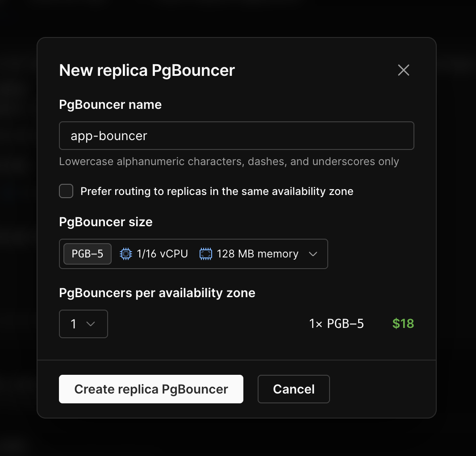The height and width of the screenshot is (456, 476).
Task: Click the green $18 price label
Action: [x=403, y=323]
